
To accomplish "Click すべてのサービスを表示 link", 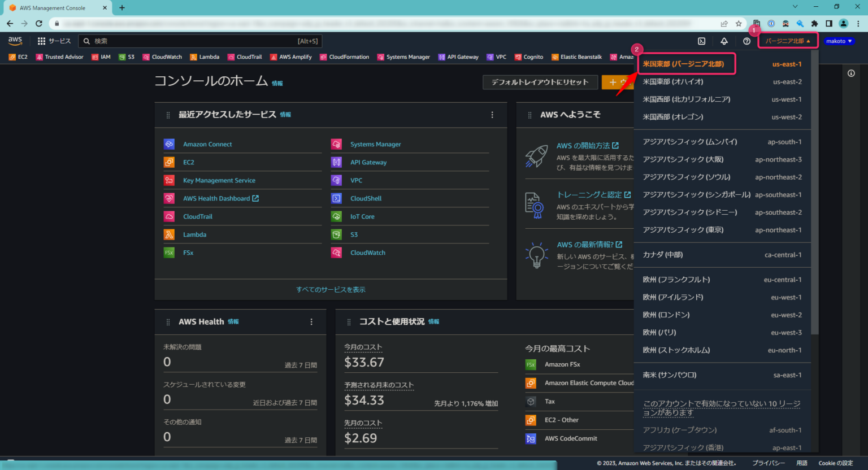I will (331, 289).
